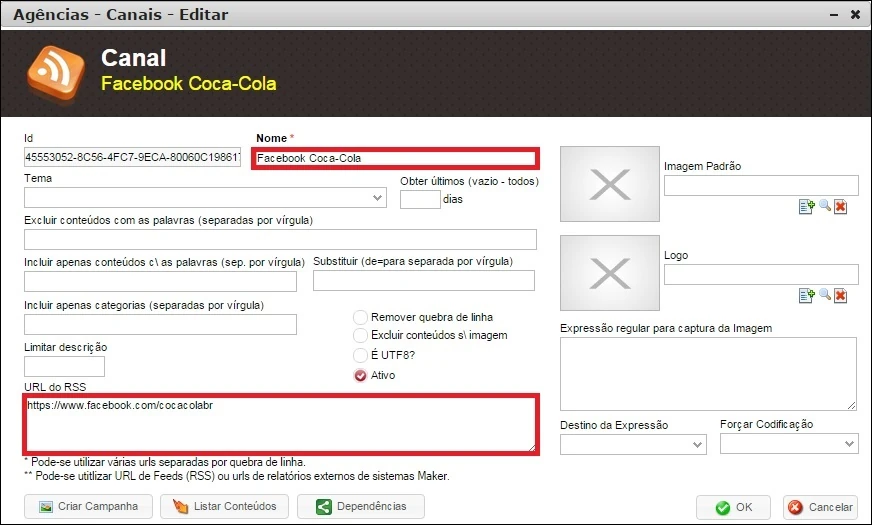Click into the URL do RSS text area
This screenshot has width=872, height=525.
click(281, 424)
